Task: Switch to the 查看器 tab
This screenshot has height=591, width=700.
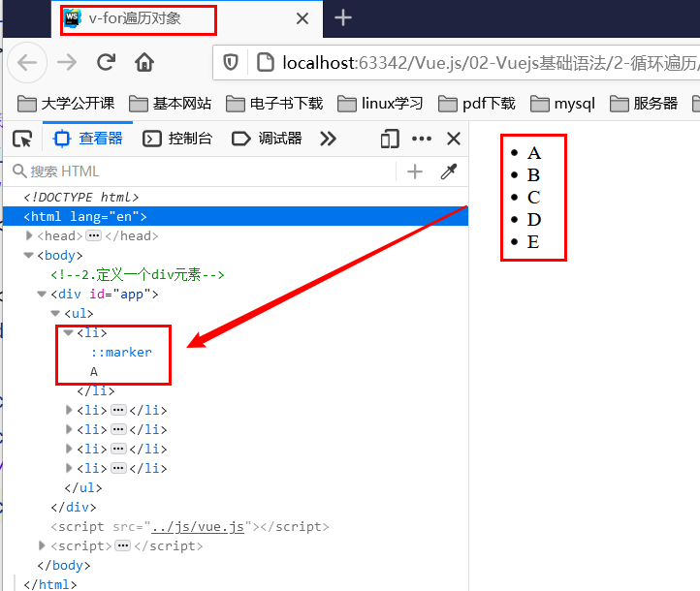Action: pyautogui.click(x=88, y=139)
